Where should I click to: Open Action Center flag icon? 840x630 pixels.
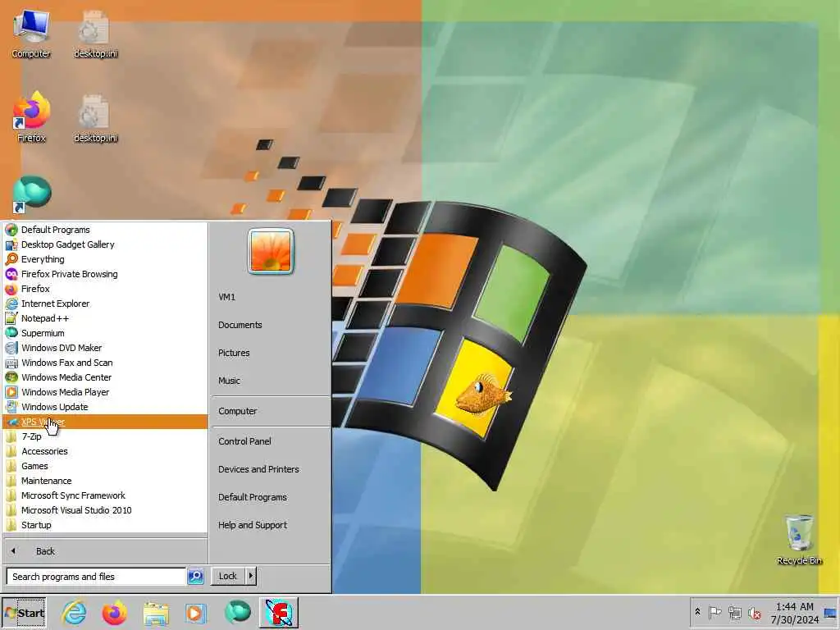(x=715, y=612)
